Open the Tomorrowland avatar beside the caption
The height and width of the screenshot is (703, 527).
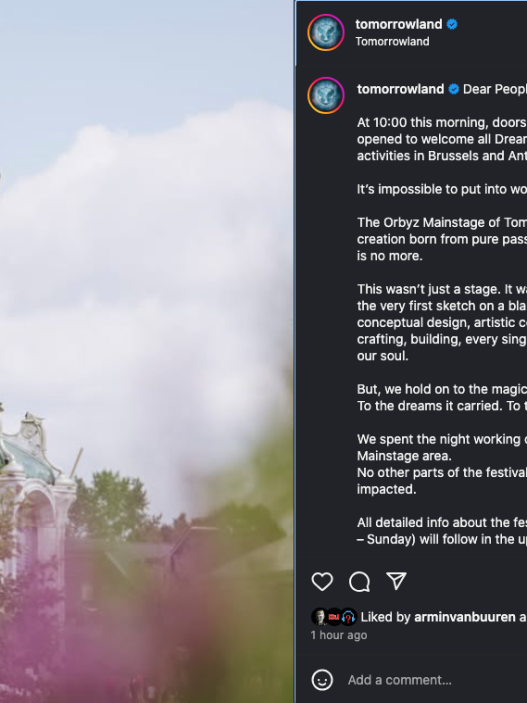click(x=326, y=95)
